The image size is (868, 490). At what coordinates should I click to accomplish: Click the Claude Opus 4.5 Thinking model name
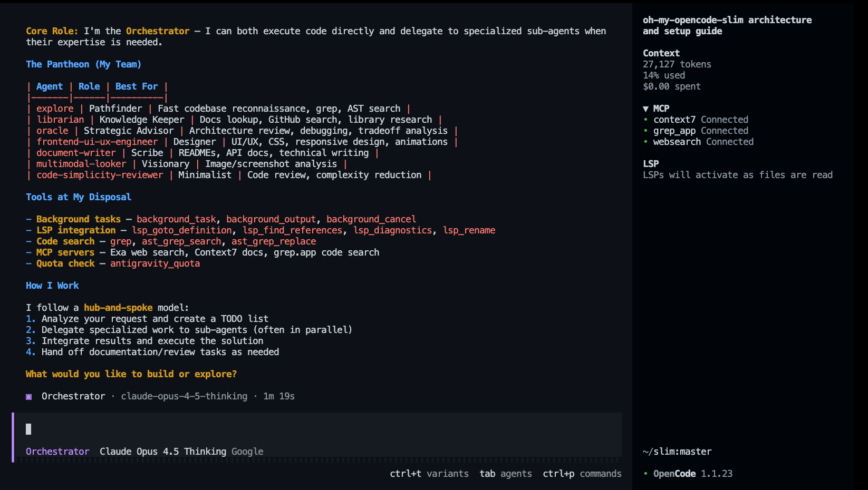[162, 452]
